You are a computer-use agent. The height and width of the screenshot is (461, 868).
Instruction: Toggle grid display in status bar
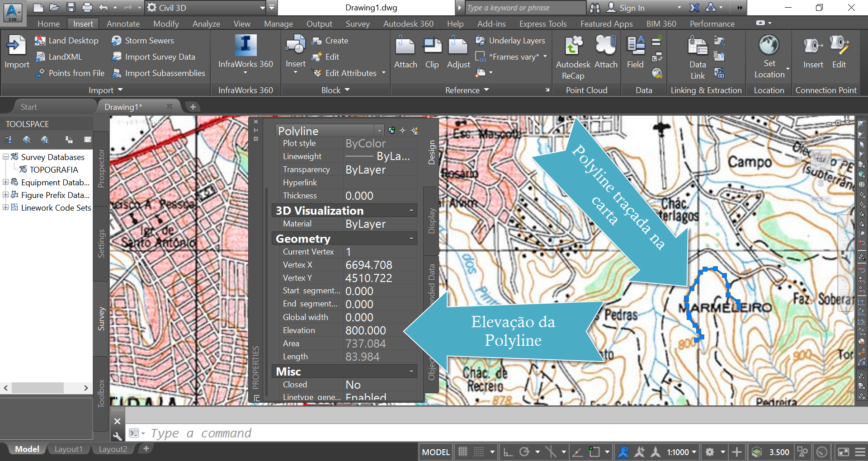(x=463, y=452)
